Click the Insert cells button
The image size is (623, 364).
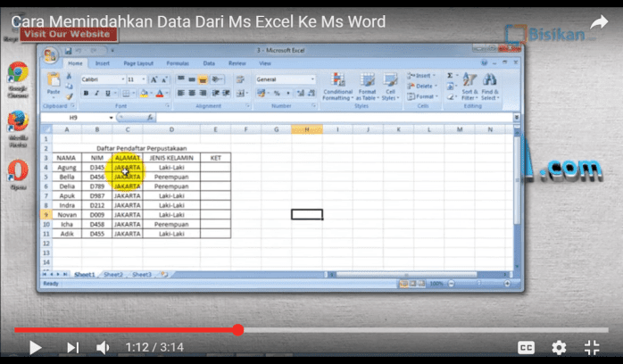tap(421, 76)
